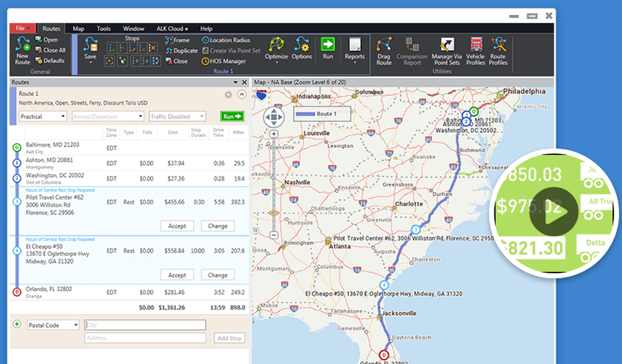Viewport: 622px width, 364px height.
Task: Open the Traffic Disabled dropdown
Action: [177, 116]
